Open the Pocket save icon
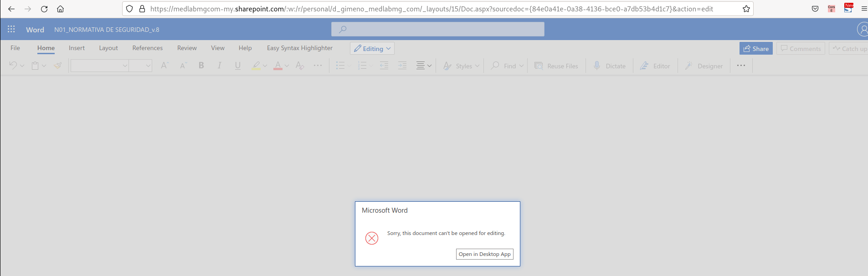 click(x=815, y=9)
